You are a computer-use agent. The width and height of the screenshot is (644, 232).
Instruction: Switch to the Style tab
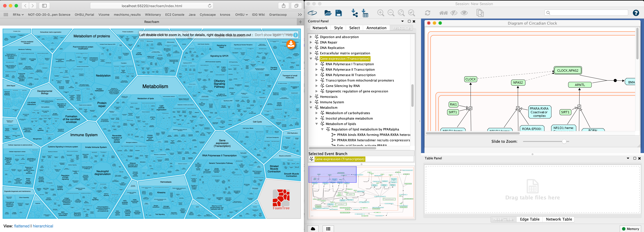(338, 28)
